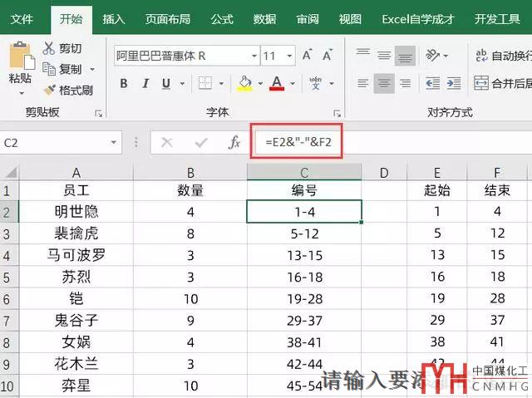Image resolution: width=532 pixels, height=398 pixels.
Task: Switch to the Insert (插入) tab
Action: (x=114, y=18)
